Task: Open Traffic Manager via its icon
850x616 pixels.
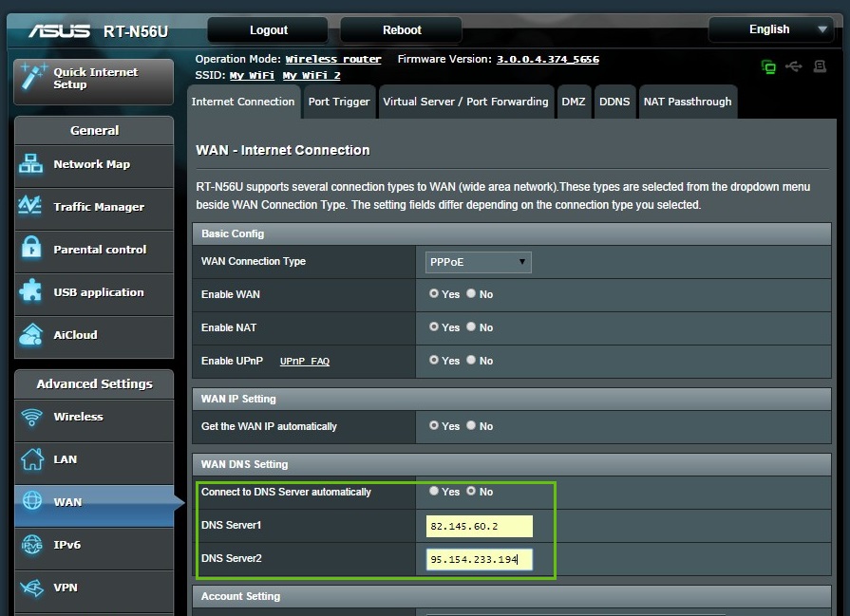Action: click(31, 206)
